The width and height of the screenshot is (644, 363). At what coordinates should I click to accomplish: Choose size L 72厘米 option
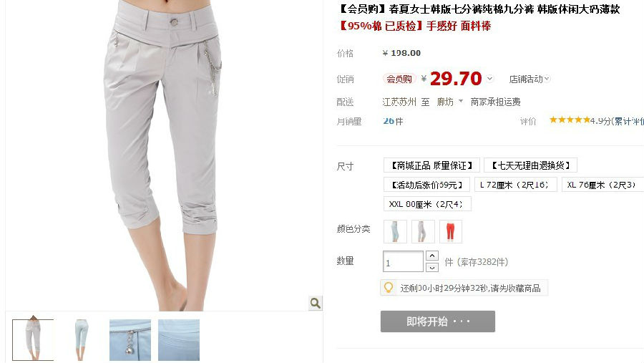pyautogui.click(x=515, y=185)
